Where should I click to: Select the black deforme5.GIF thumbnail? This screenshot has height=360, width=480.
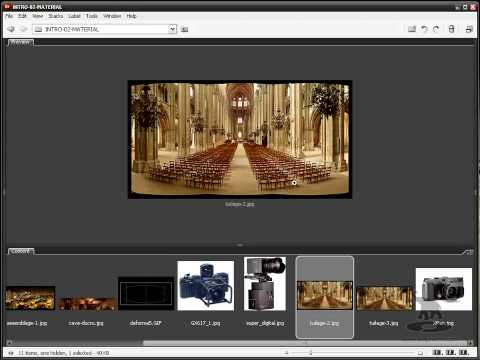click(146, 293)
